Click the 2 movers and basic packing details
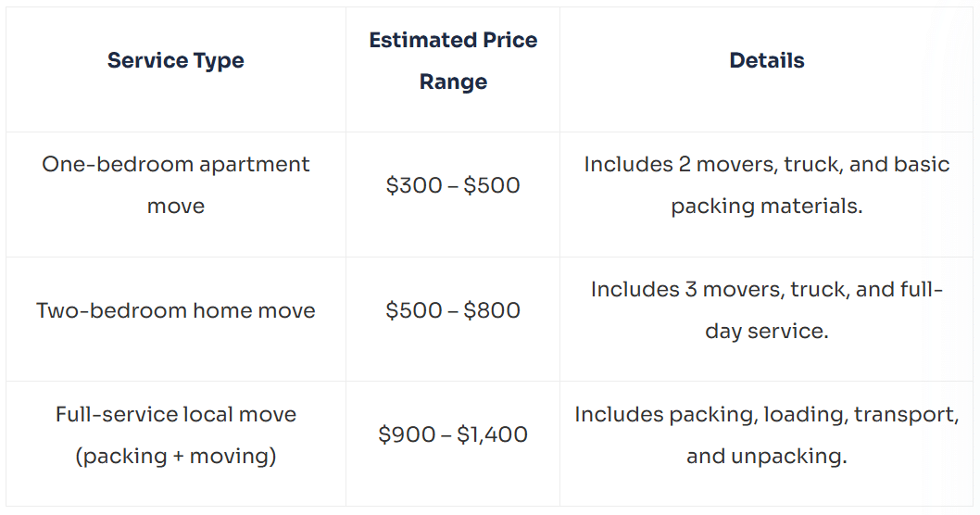Screen dimensions: 980x515 [767, 185]
